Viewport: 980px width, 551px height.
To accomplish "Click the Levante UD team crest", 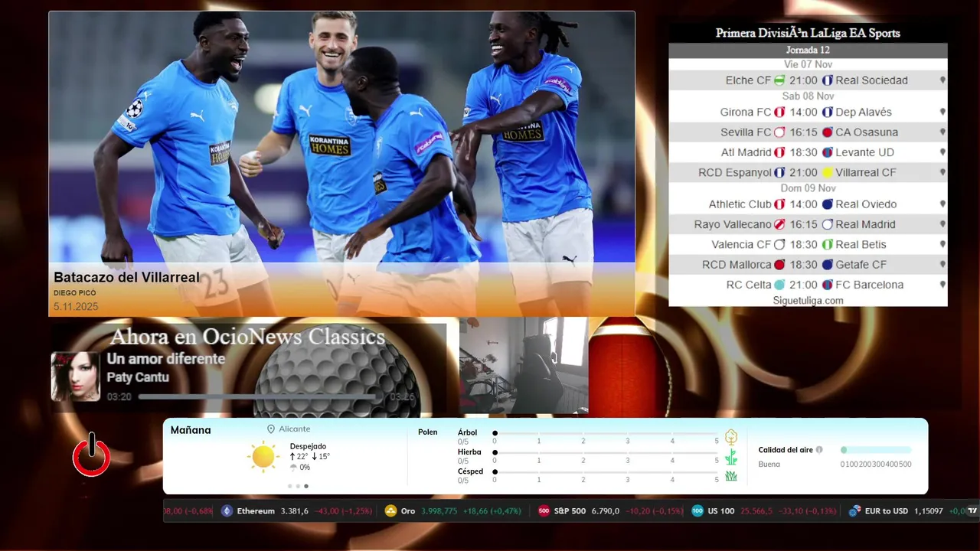I will (828, 152).
